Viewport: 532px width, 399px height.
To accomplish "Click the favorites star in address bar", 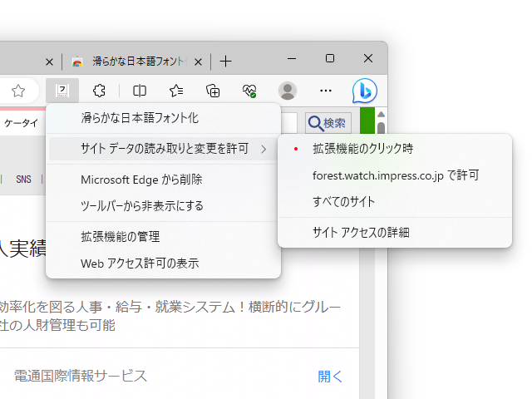I will (x=18, y=91).
